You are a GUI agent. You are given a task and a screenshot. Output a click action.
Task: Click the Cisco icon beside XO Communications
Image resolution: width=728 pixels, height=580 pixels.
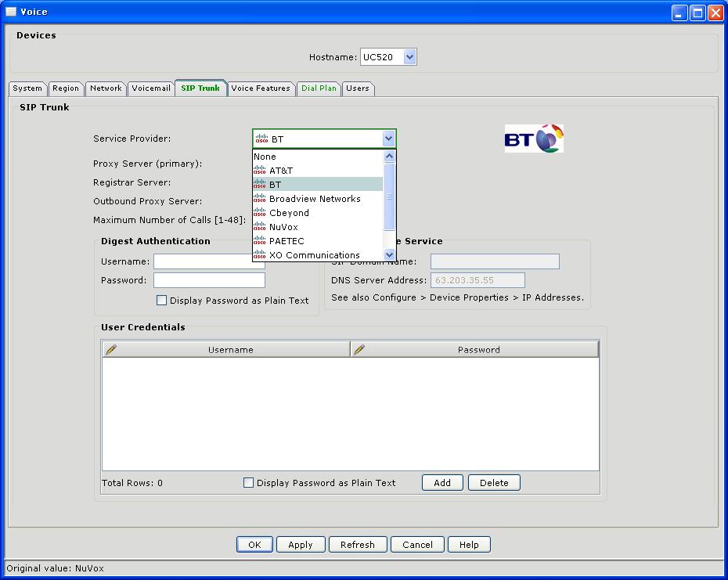pyautogui.click(x=260, y=255)
